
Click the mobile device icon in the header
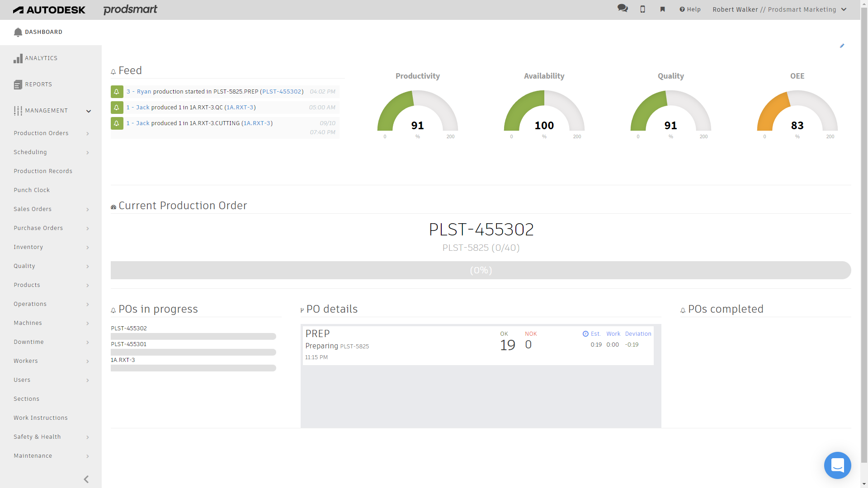(x=642, y=9)
